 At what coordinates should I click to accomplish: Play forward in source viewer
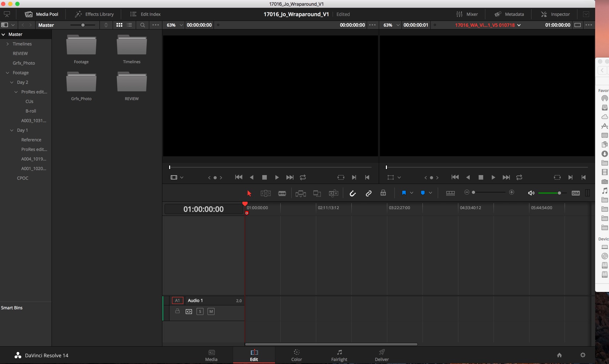point(277,177)
